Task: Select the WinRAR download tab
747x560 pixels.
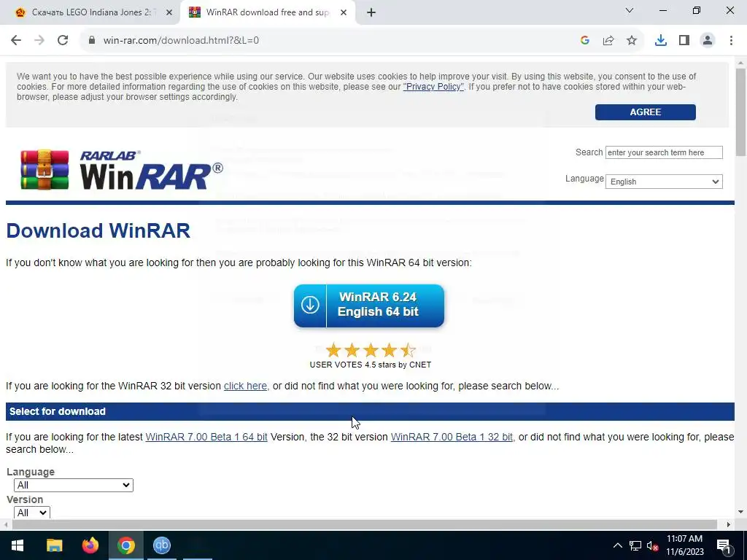Action: 267,12
